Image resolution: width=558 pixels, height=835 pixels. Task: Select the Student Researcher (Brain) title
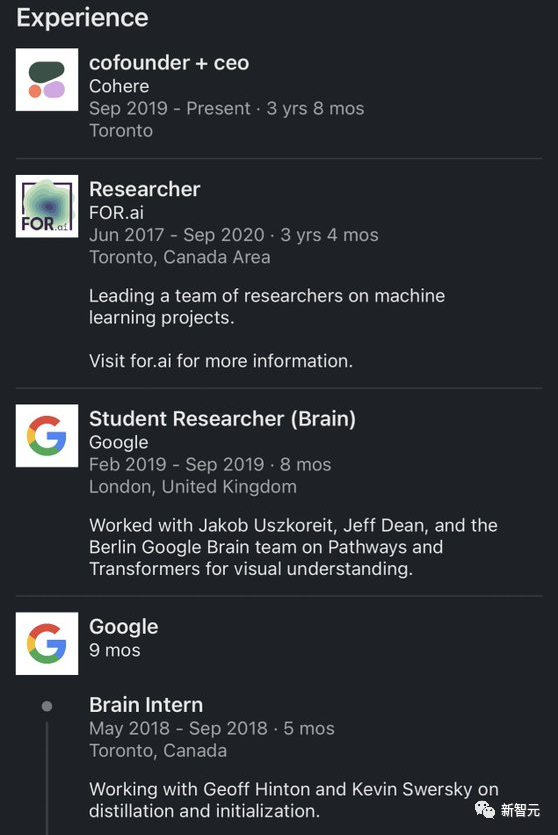click(222, 419)
